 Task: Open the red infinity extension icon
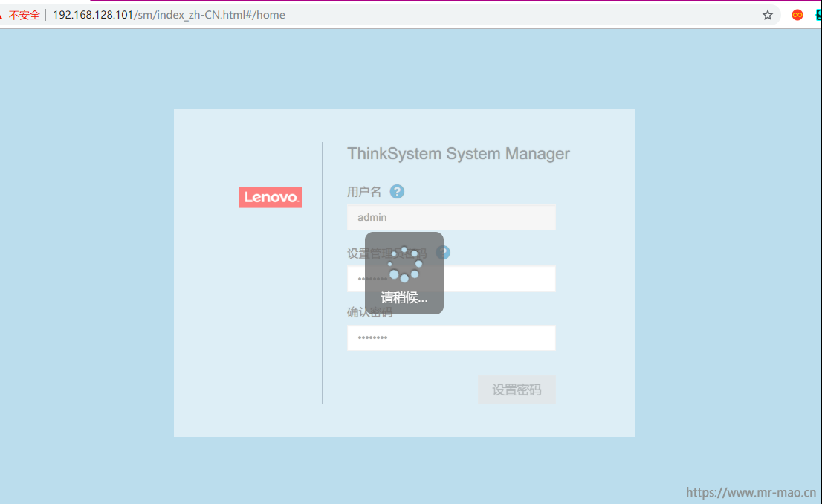(x=797, y=15)
